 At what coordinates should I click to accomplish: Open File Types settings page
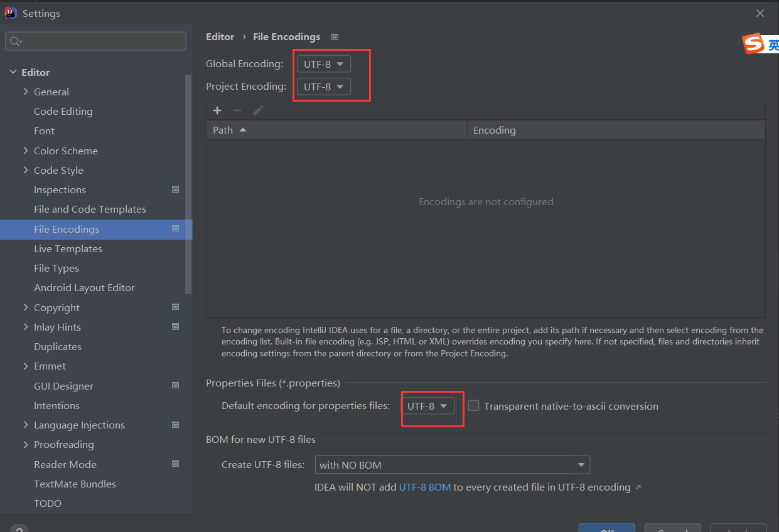(56, 268)
